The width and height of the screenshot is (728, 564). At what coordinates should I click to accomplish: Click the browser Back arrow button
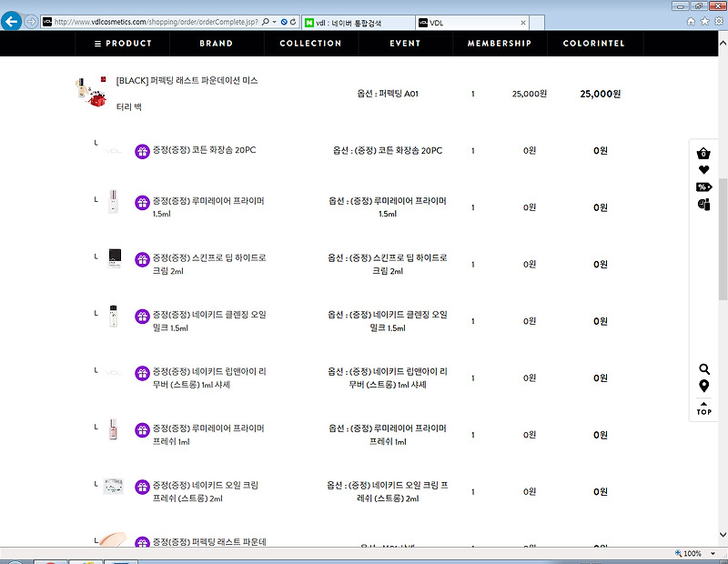tap(12, 21)
